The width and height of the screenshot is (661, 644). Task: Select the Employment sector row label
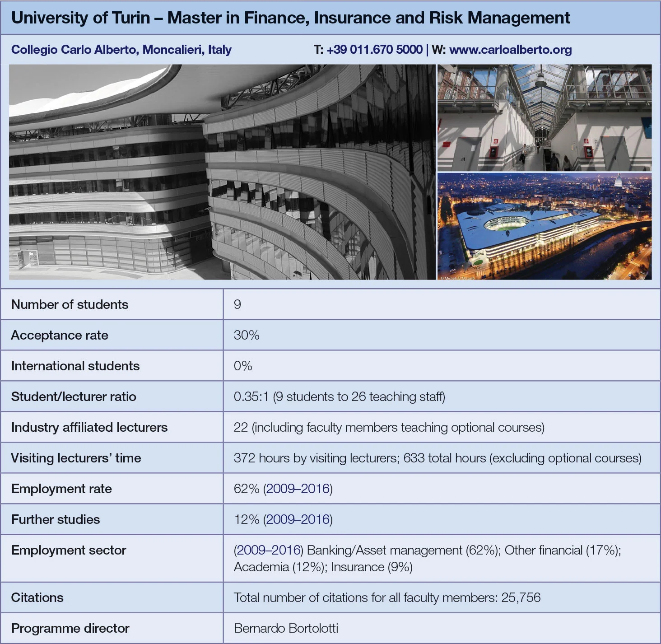pyautogui.click(x=69, y=550)
